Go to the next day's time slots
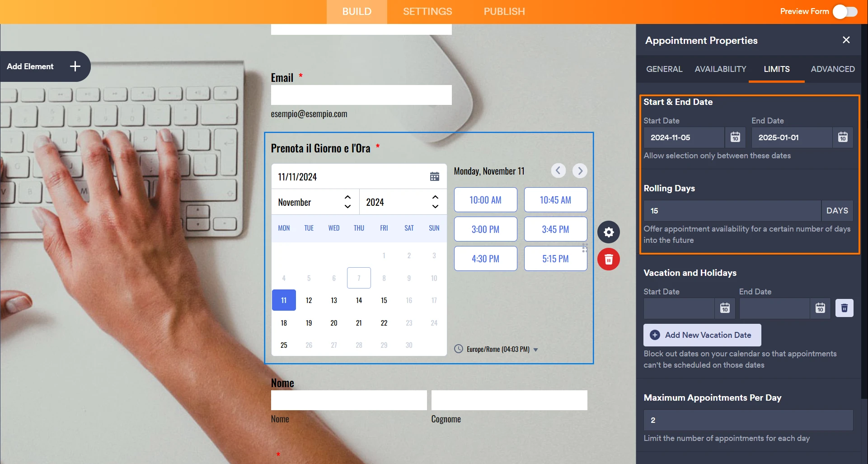The width and height of the screenshot is (868, 464). [580, 170]
